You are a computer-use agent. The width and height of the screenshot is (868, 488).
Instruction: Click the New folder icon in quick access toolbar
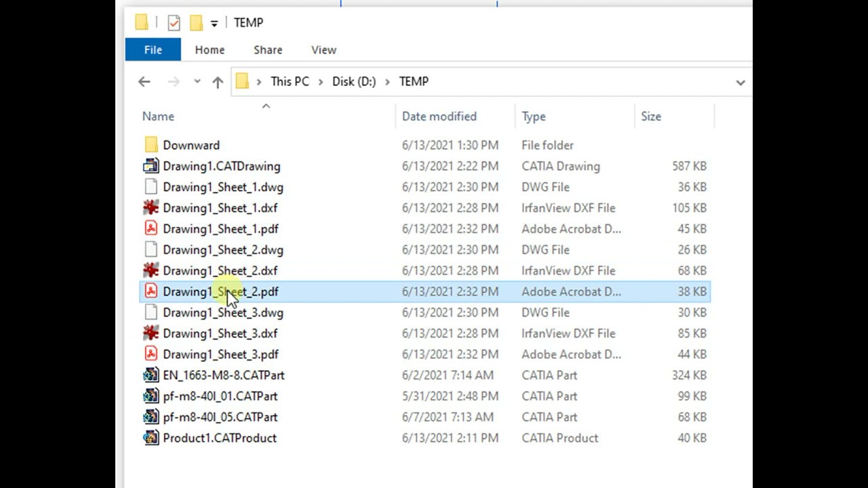tap(196, 22)
